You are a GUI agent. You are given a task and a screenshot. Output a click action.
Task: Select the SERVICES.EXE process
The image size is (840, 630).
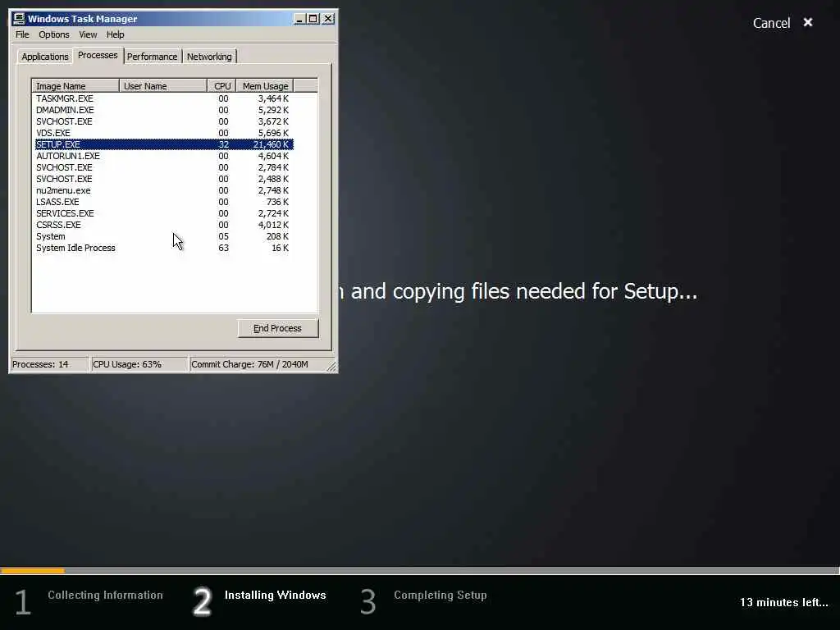[x=163, y=213]
